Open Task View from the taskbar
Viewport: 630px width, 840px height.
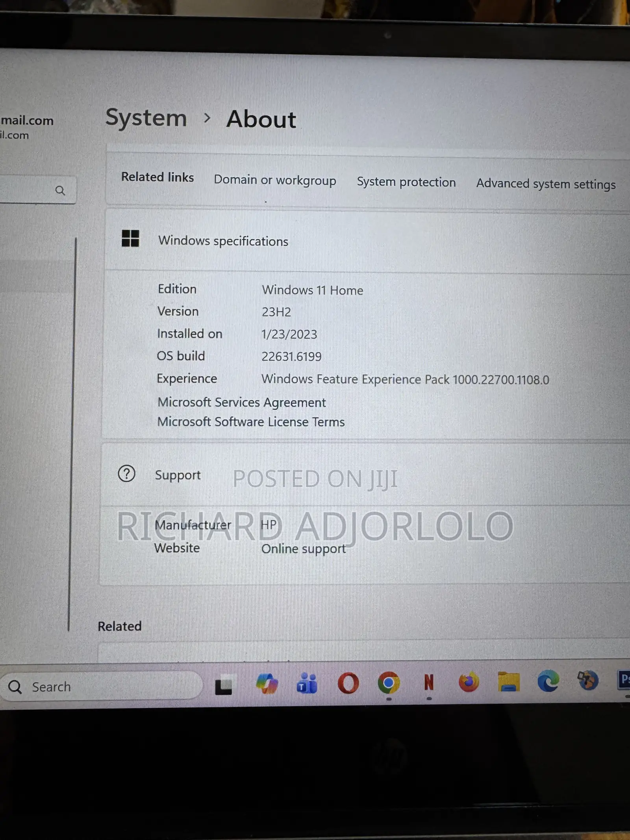[223, 686]
